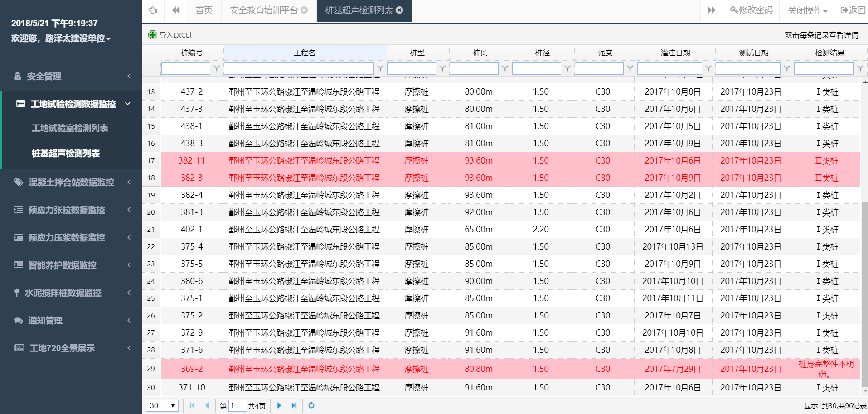Click the green Import EXCEL icon
Screen dimensions: 868x414
pyautogui.click(x=153, y=35)
